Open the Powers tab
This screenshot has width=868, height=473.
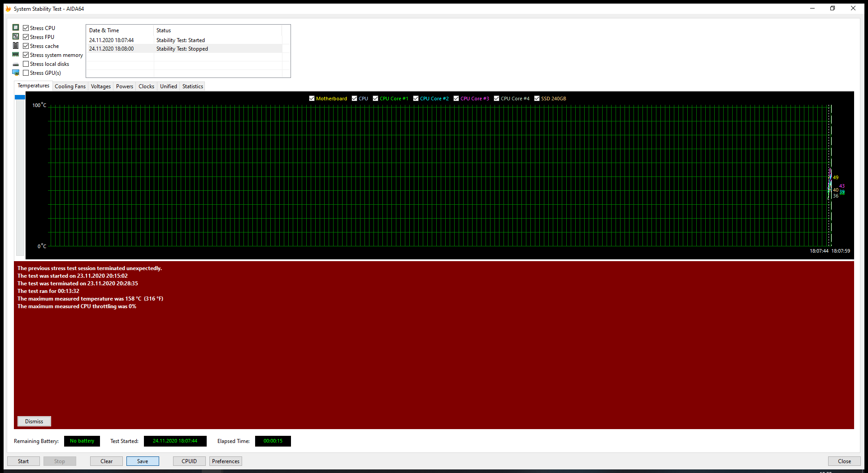click(x=125, y=86)
